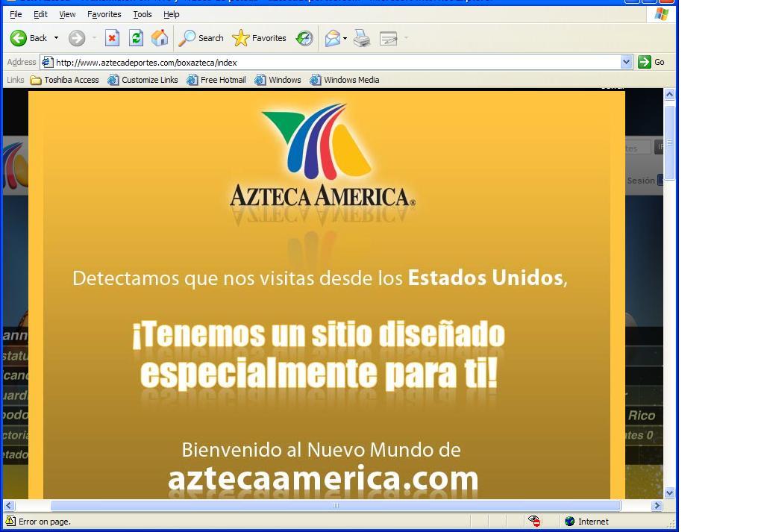Viewport: 764px width, 532px height.
Task: Open the View menu
Action: tap(67, 14)
